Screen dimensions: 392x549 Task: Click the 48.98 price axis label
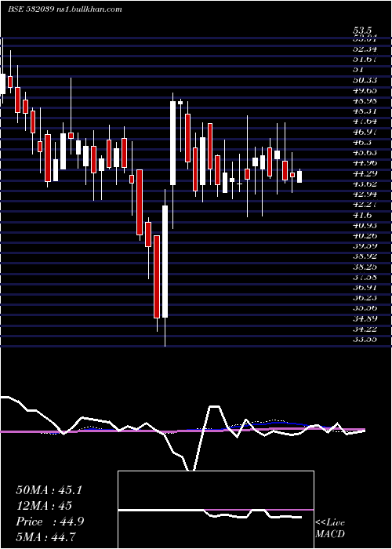pyautogui.click(x=365, y=101)
